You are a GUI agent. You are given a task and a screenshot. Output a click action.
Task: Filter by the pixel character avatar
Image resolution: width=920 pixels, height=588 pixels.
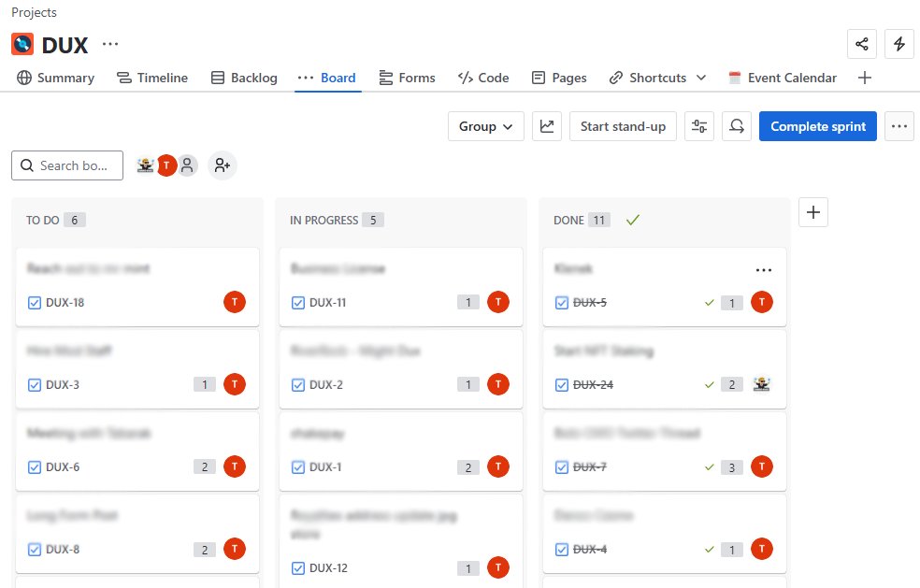tap(146, 165)
